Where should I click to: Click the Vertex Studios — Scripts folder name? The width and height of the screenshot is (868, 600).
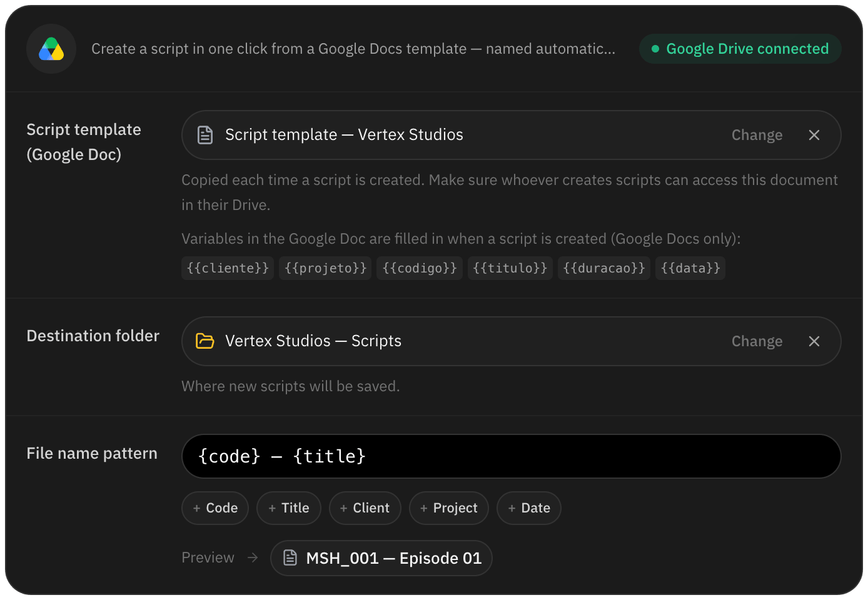pyautogui.click(x=313, y=341)
